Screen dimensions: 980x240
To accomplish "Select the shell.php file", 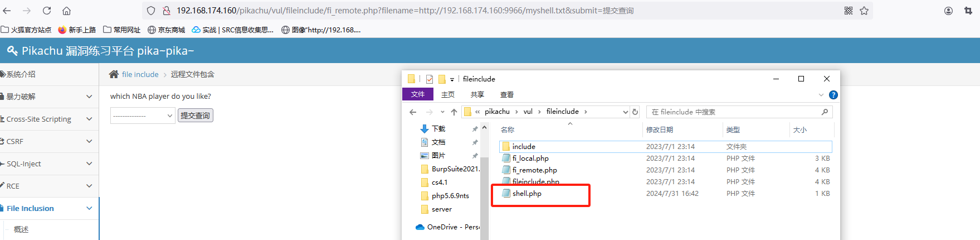I will point(666,193).
